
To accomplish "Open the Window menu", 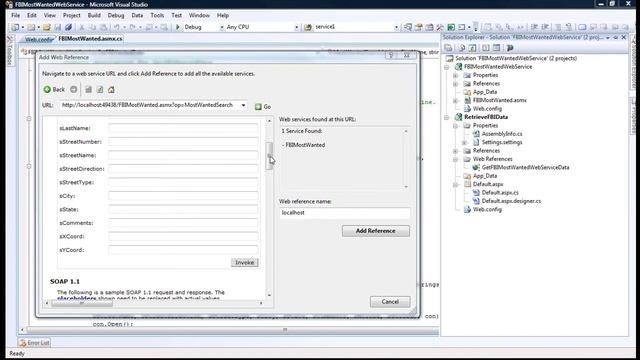I will tap(199, 15).
